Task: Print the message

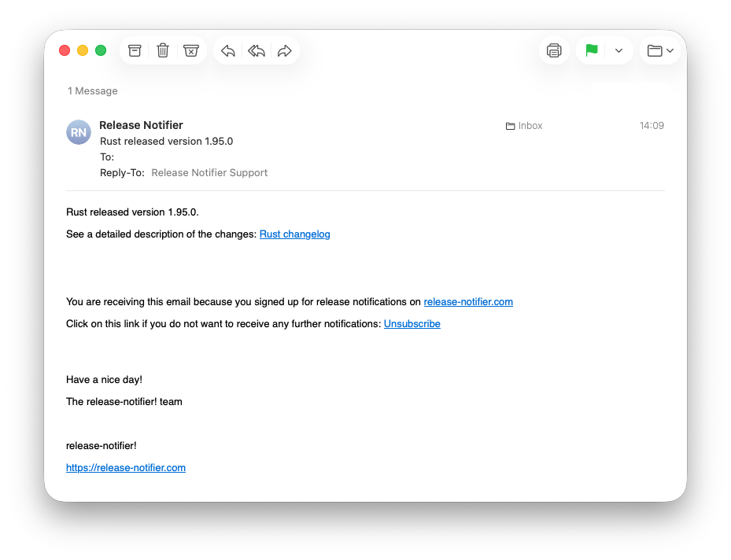Action: 554,50
